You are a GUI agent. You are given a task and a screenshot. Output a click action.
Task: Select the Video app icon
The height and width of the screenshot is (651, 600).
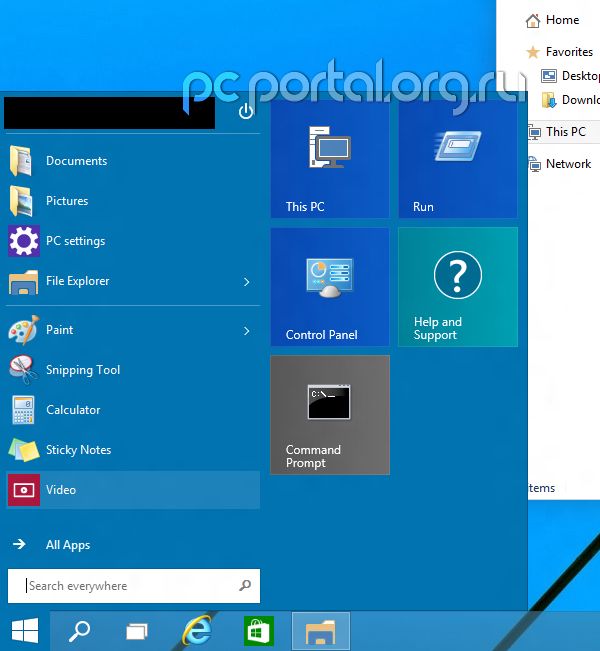tap(24, 490)
